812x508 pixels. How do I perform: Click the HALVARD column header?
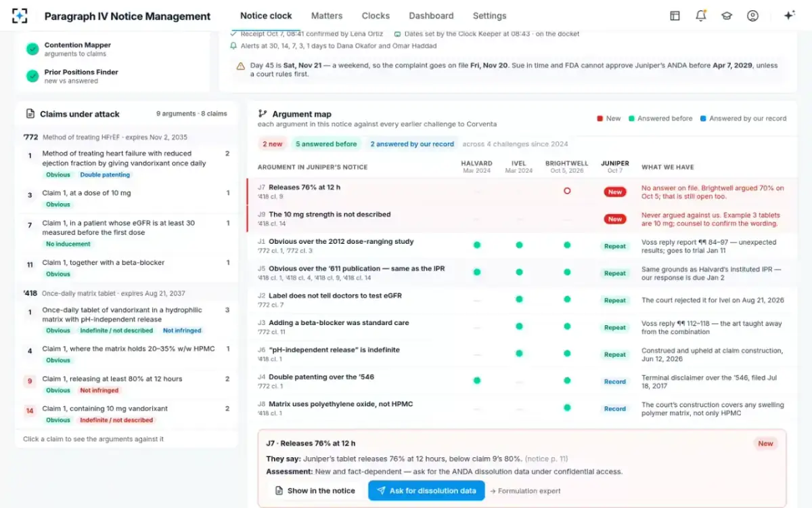tap(477, 167)
